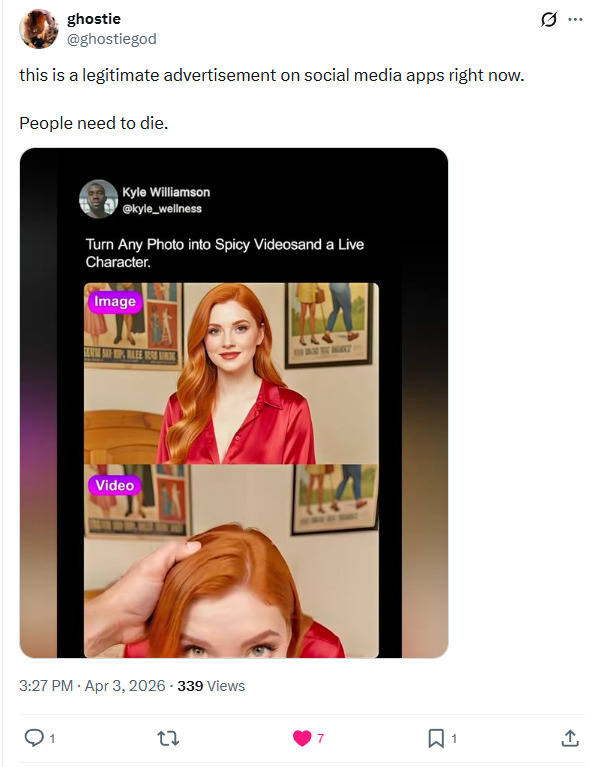
Task: Toggle the bookmark icon on this post
Action: (436, 738)
